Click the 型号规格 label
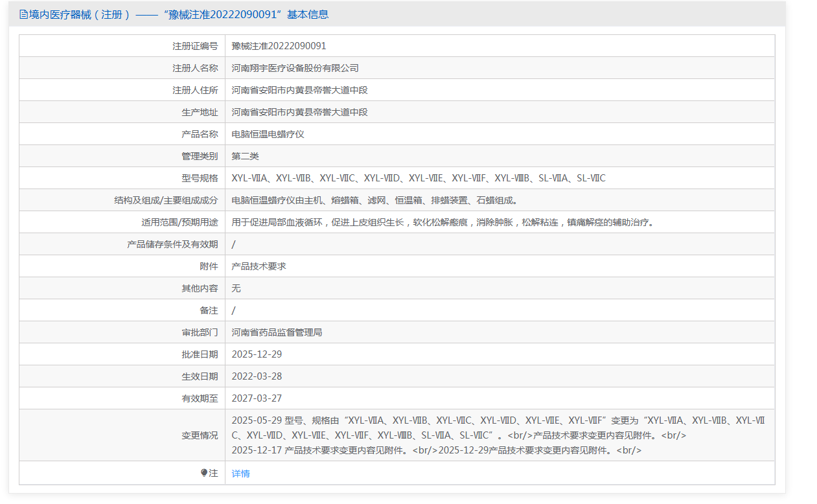The image size is (817, 504). click(200, 178)
